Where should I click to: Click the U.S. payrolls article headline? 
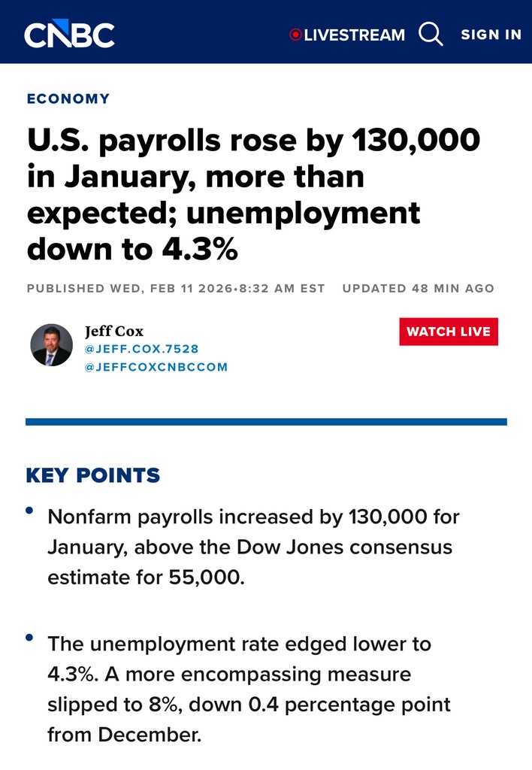[253, 195]
